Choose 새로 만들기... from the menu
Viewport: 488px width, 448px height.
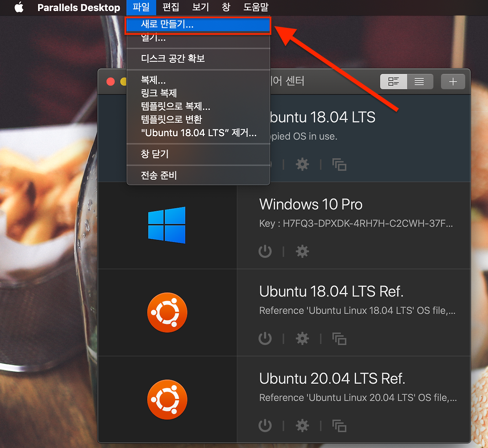(198, 24)
